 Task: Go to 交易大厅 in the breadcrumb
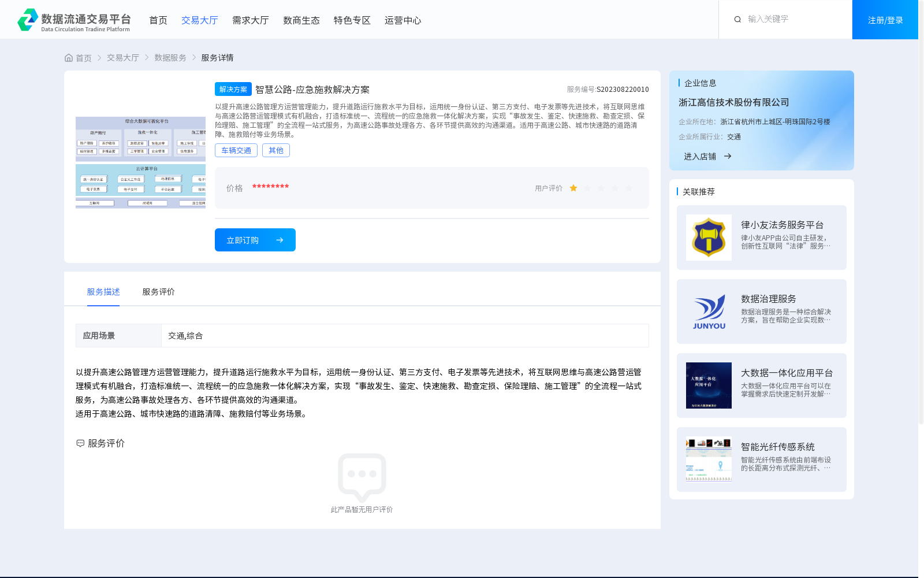click(123, 58)
